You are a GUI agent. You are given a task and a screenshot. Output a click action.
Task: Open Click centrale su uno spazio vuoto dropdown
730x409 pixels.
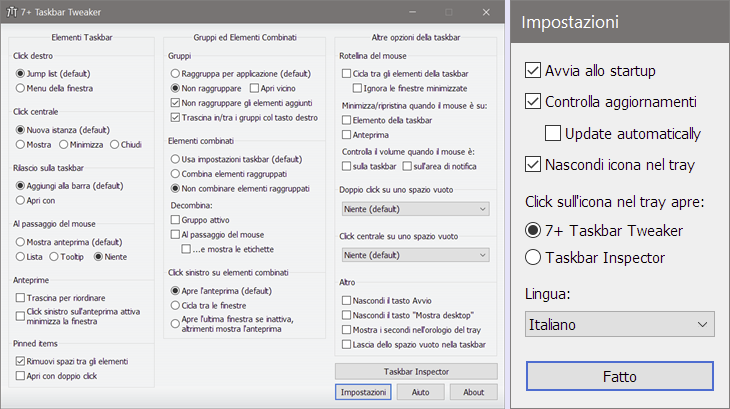pos(415,255)
